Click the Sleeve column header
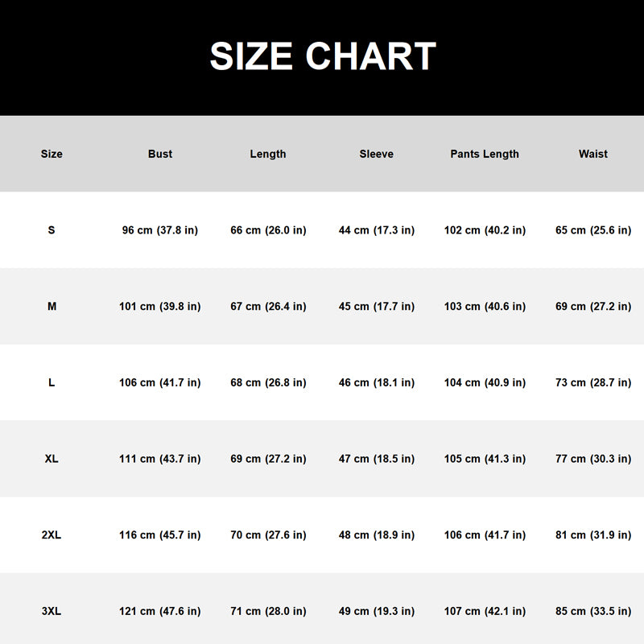This screenshot has height=644, width=644. [x=377, y=154]
